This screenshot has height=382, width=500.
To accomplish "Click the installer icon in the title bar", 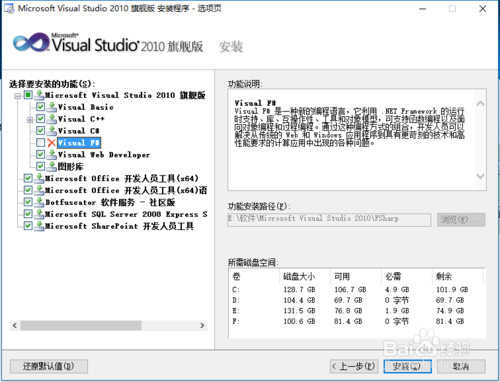I will tap(9, 9).
